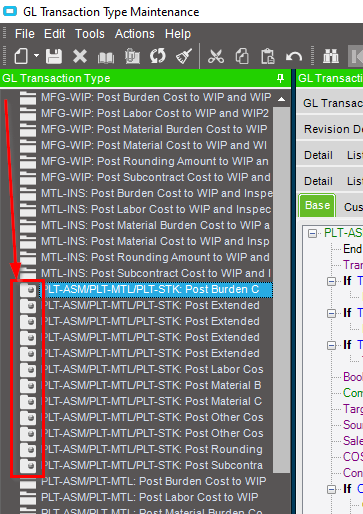Image resolution: width=363 pixels, height=514 pixels.
Task: Select MFG-WIP: Post Labor Cost item
Action: [155, 113]
